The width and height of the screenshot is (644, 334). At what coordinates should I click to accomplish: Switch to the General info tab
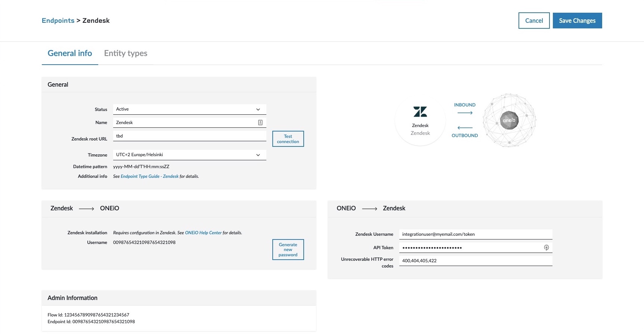[70, 53]
